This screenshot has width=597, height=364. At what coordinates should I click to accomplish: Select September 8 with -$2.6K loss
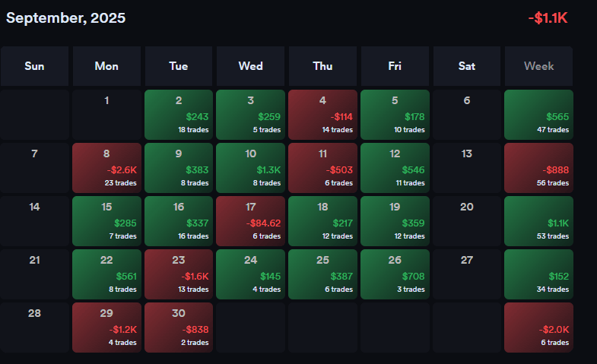(106, 168)
